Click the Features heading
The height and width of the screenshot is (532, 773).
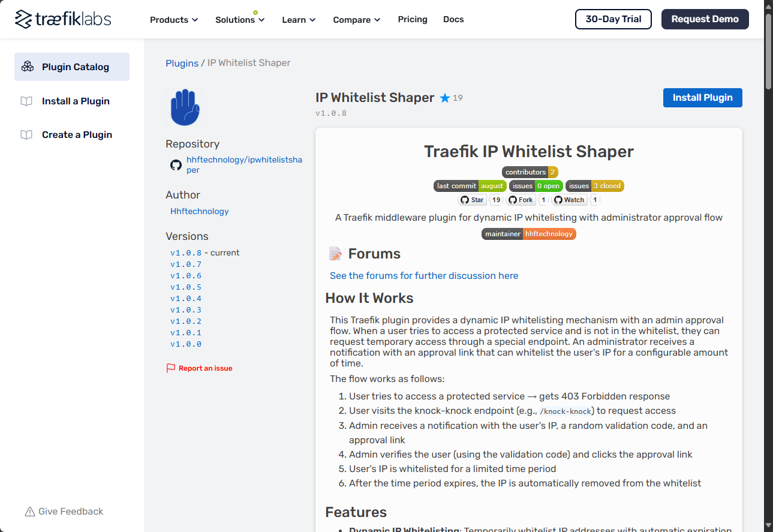point(356,512)
